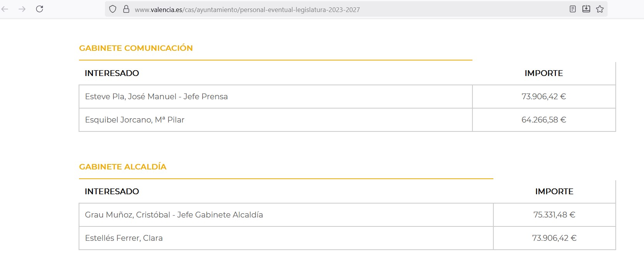Click the 64.266,58 € amount cell
Screen dimensions: 644x278
pos(544,120)
